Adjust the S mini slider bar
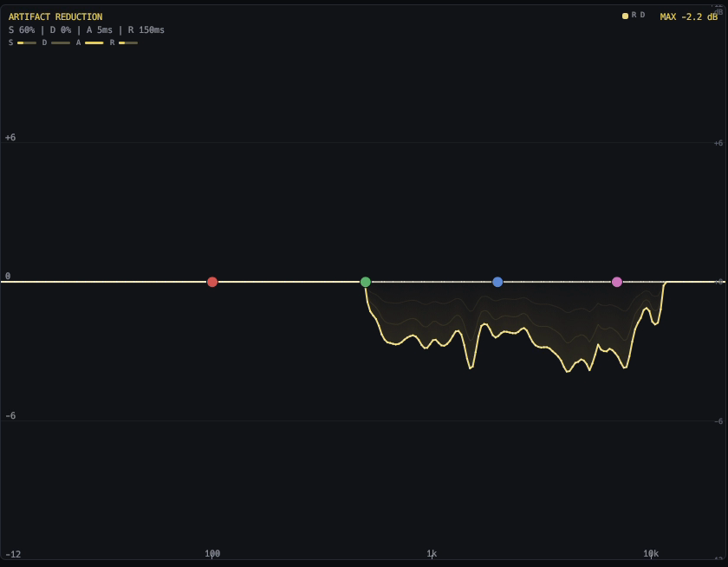728x567 pixels. pos(27,42)
